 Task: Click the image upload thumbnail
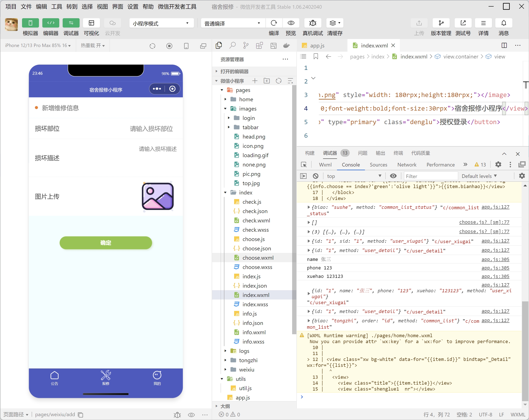click(157, 196)
